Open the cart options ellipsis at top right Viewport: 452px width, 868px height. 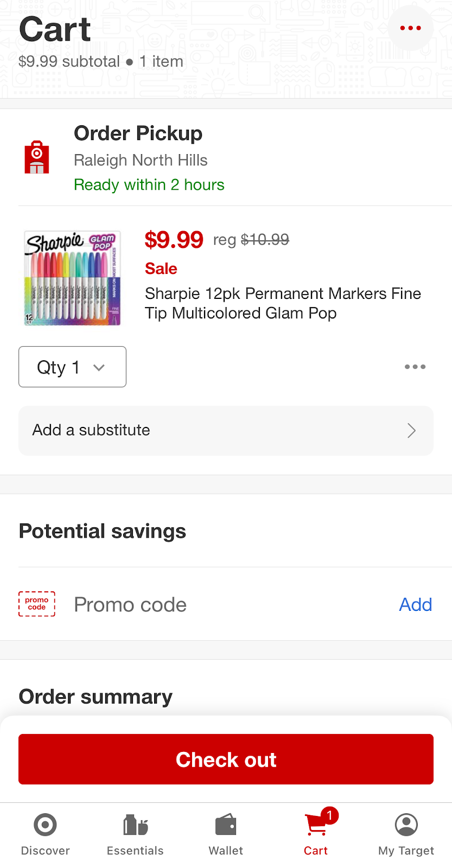[410, 28]
